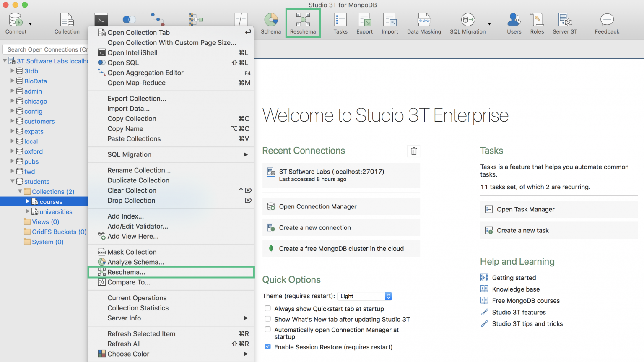644x362 pixels.
Task: Open the Import tool
Action: [x=390, y=23]
